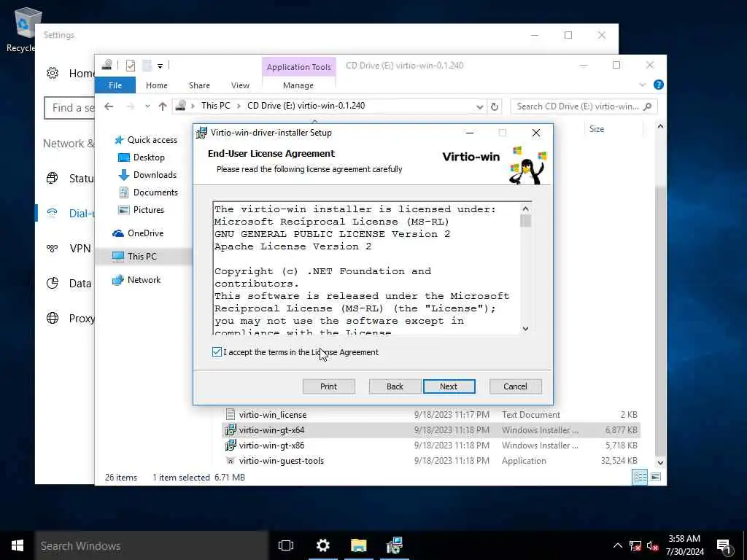This screenshot has height=560, width=747.
Task: Click Properties quick access toolbar icon
Action: coord(130,66)
